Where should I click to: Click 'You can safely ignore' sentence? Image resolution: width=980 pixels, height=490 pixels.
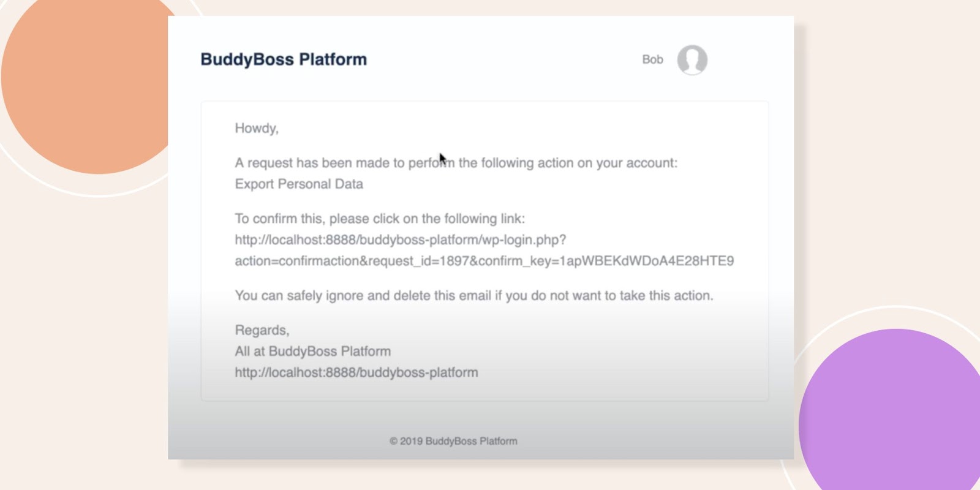pos(474,296)
